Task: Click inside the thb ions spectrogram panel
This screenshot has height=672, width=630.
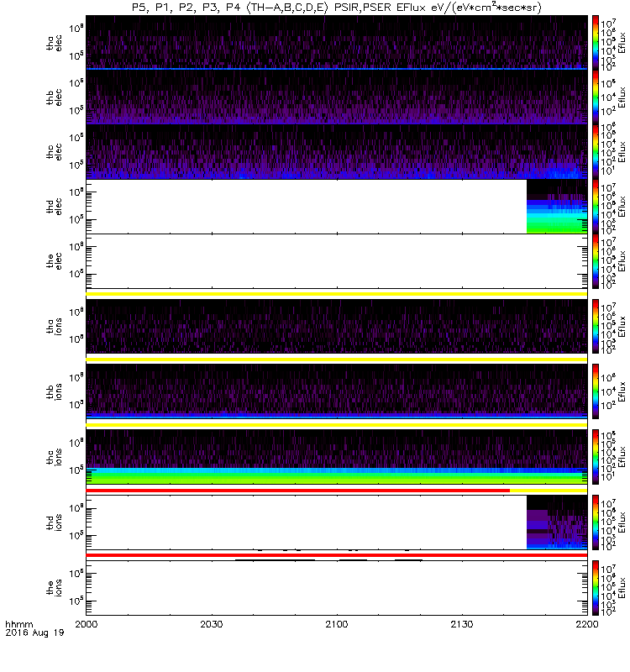Action: (x=337, y=391)
